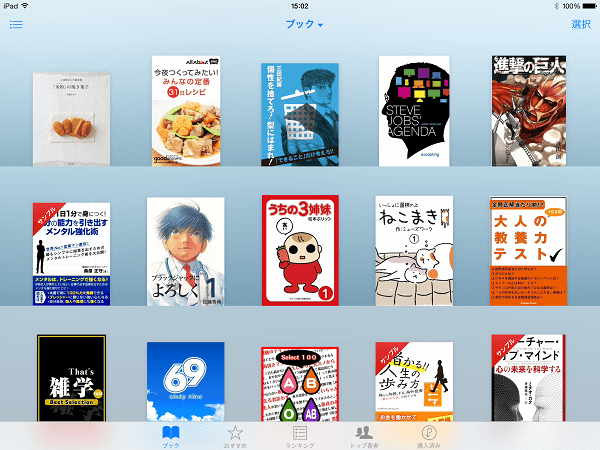
Task: Open the おすすめ star tab
Action: click(235, 437)
